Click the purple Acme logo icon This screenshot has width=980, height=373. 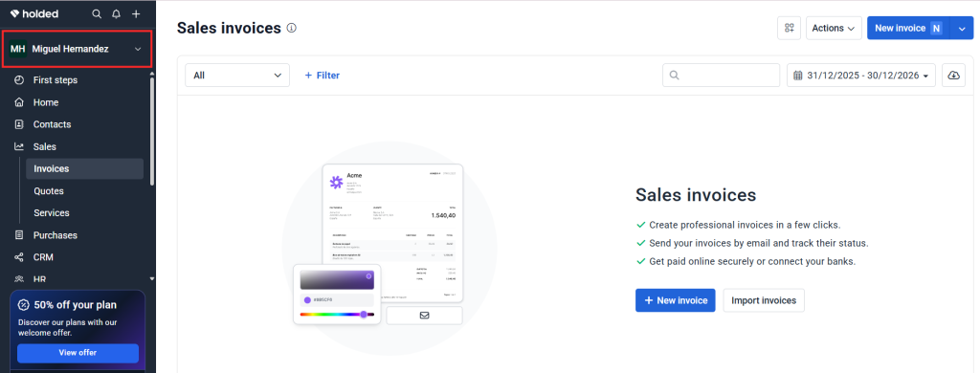336,182
